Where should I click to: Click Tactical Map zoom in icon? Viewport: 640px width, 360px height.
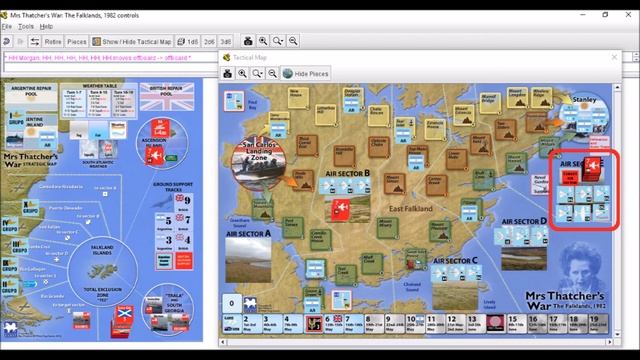[x=242, y=73]
